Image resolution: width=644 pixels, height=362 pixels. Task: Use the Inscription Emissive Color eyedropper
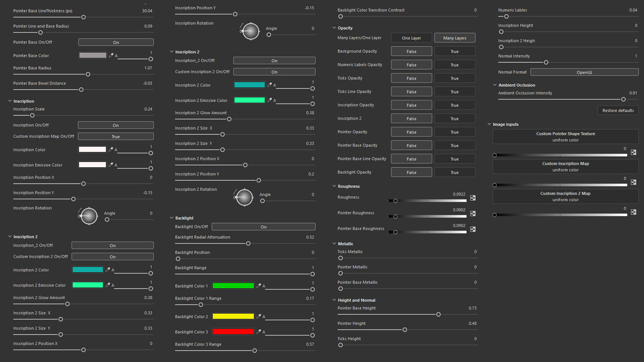pos(111,165)
